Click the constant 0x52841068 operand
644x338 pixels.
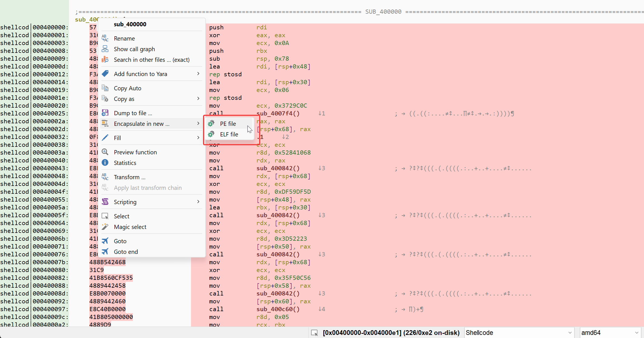coord(292,153)
